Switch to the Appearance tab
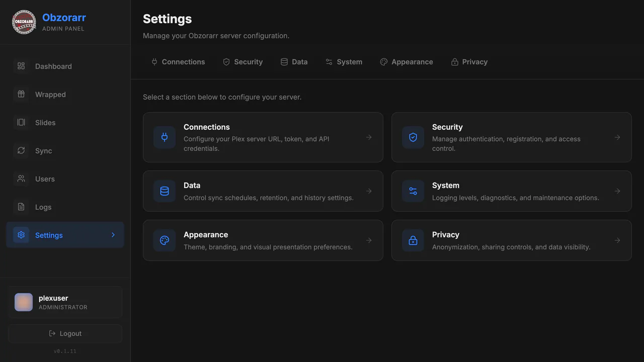The width and height of the screenshot is (644, 362). click(407, 62)
